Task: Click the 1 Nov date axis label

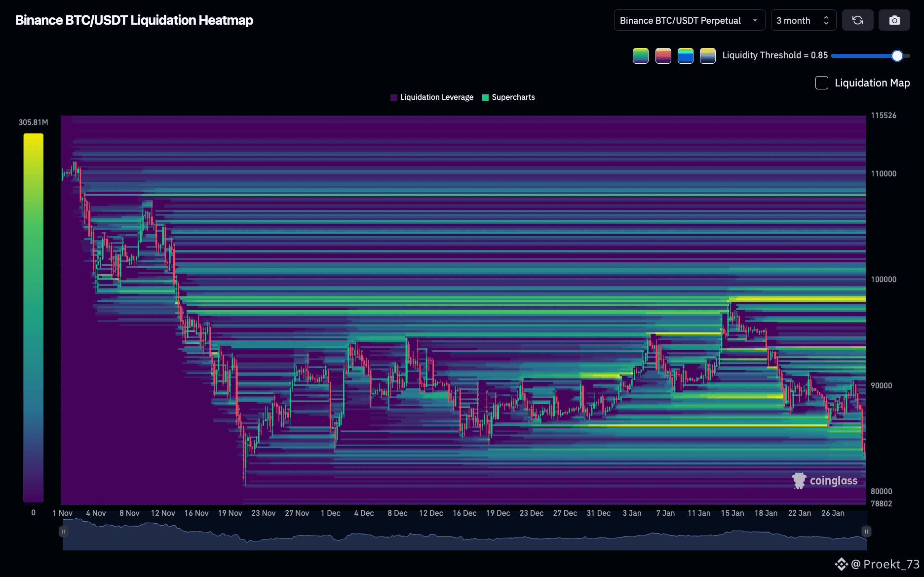Action: [x=63, y=513]
